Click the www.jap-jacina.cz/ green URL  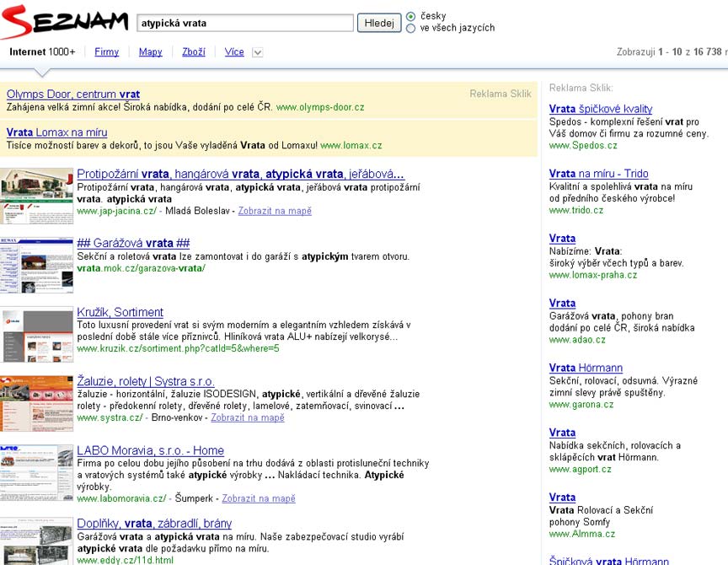116,211
